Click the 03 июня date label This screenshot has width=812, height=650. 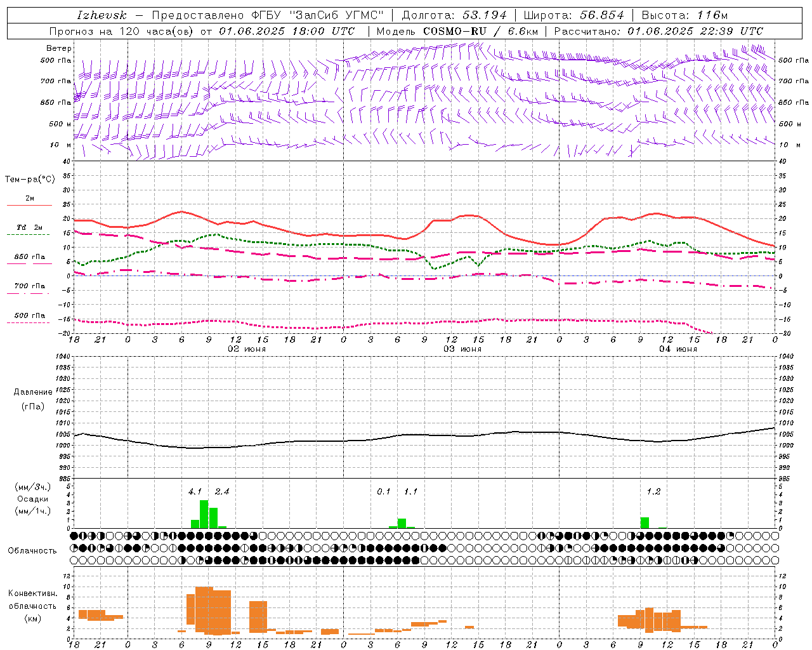(x=462, y=349)
